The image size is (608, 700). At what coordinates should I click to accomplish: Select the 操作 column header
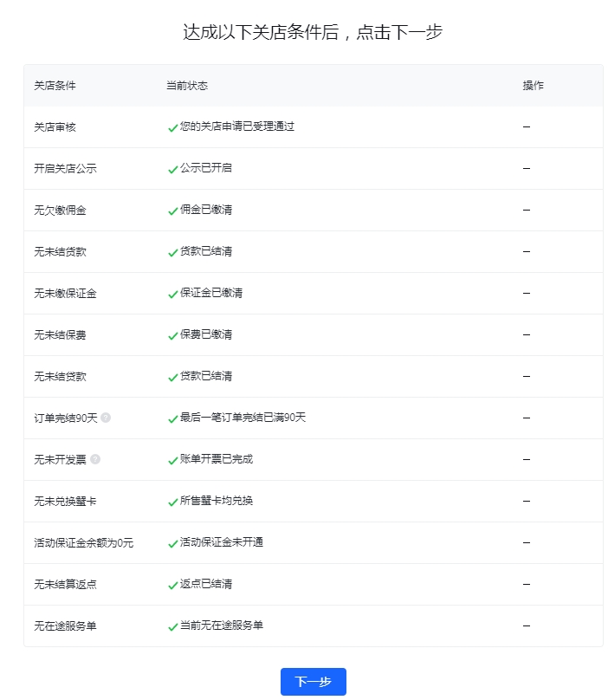click(x=533, y=85)
